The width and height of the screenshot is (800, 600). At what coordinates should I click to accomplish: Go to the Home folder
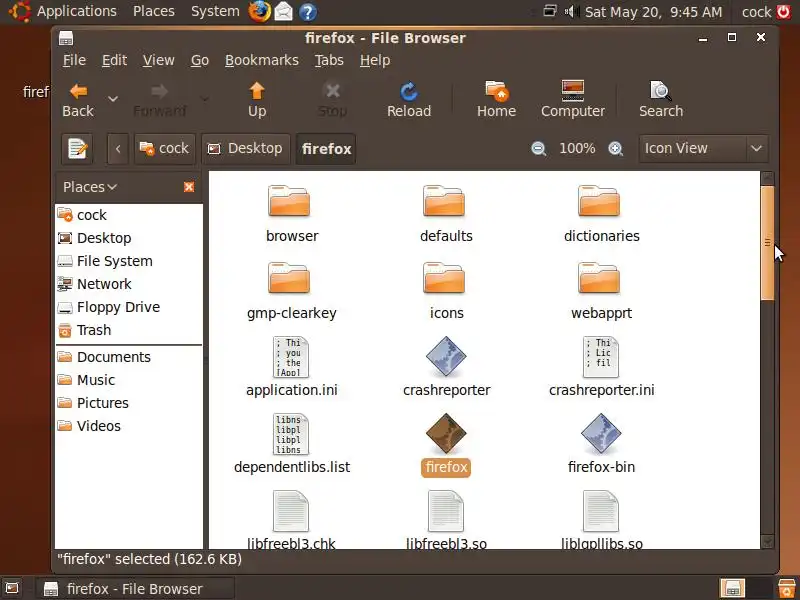coord(496,99)
